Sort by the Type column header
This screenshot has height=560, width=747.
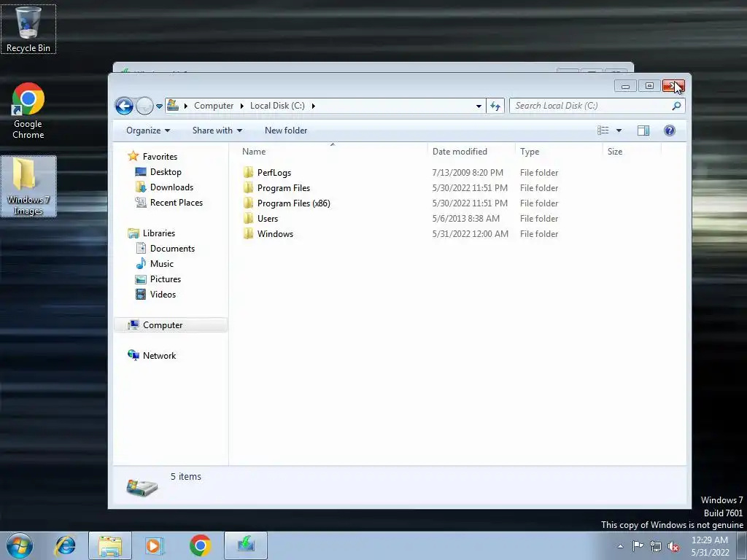coord(559,152)
